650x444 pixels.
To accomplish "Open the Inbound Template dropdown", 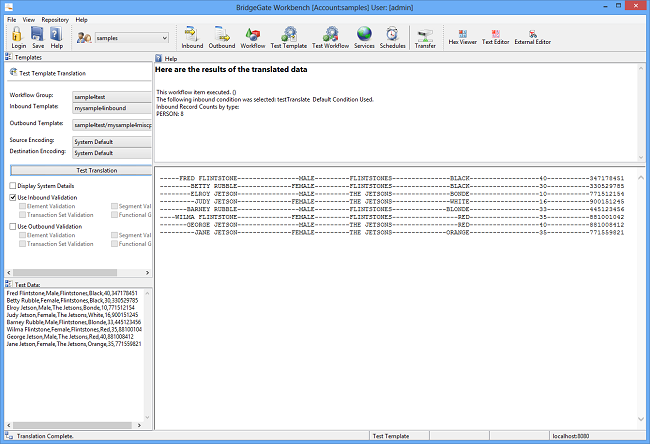I will coord(112,108).
